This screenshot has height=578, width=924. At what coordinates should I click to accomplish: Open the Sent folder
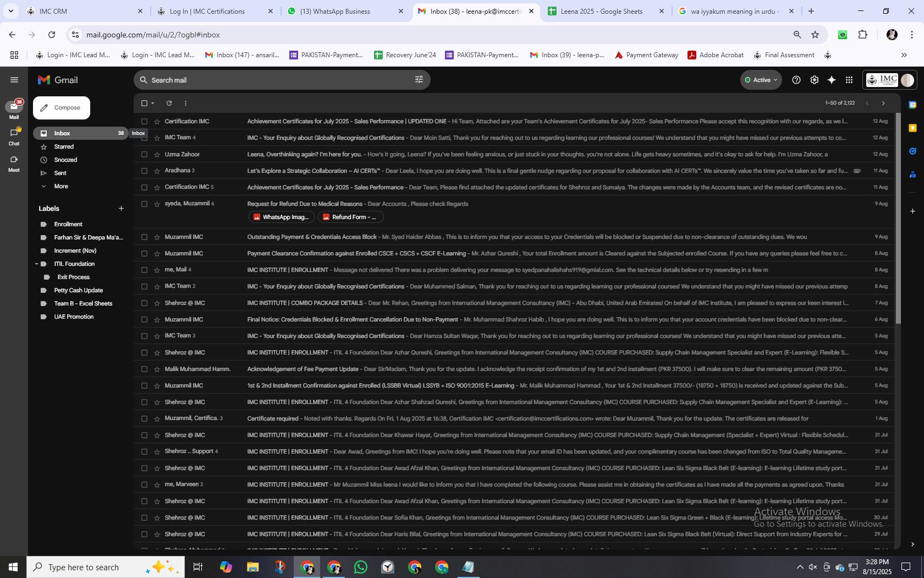(x=61, y=173)
